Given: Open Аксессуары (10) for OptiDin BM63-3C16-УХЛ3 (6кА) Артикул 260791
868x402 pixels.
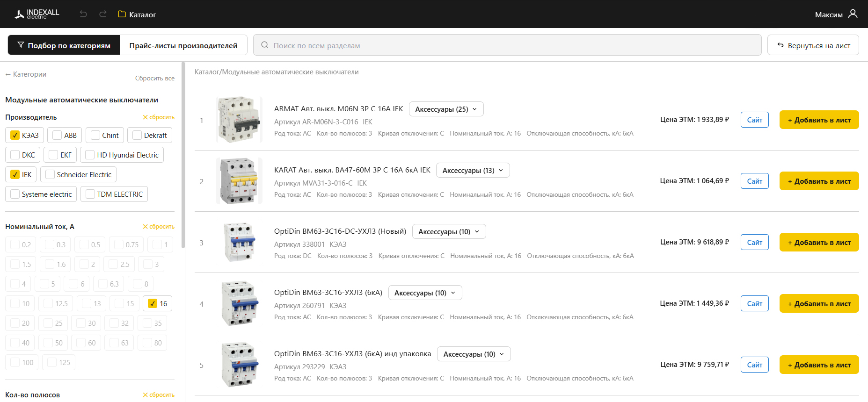Looking at the screenshot, I should 425,293.
